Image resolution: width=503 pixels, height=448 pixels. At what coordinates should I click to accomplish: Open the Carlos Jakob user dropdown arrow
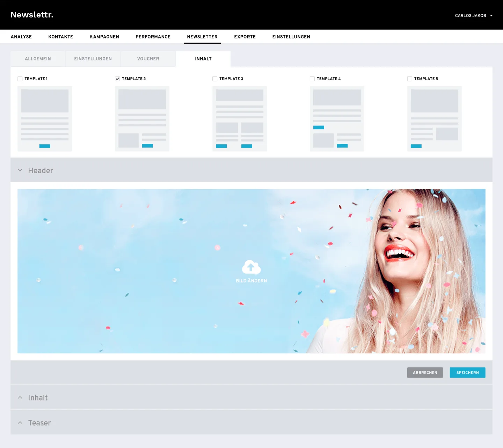[x=491, y=16]
